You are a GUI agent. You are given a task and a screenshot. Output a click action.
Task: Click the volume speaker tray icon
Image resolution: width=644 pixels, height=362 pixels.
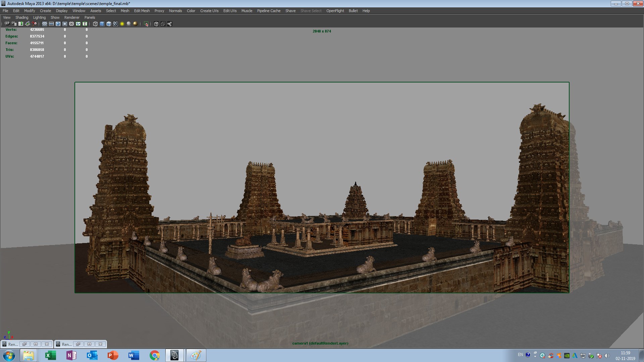point(607,356)
